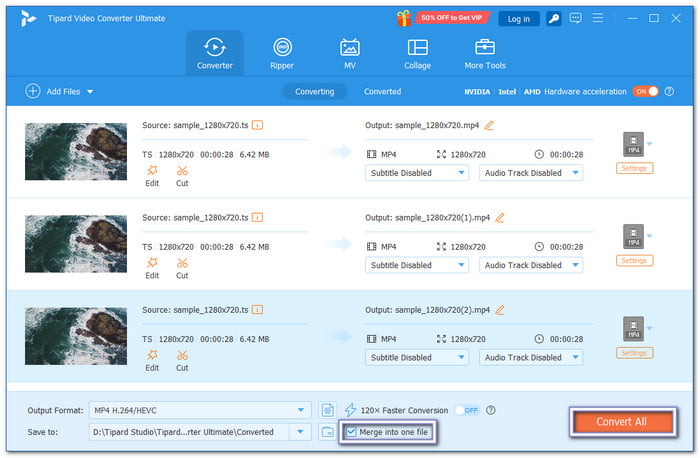Expand Audio Track Disabled dropdown for sample_1280x720.mp4
The height and width of the screenshot is (458, 700).
531,173
